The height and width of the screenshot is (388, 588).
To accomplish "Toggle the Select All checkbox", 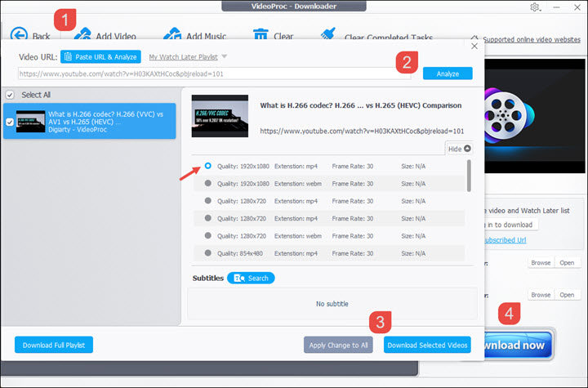I will [x=10, y=95].
